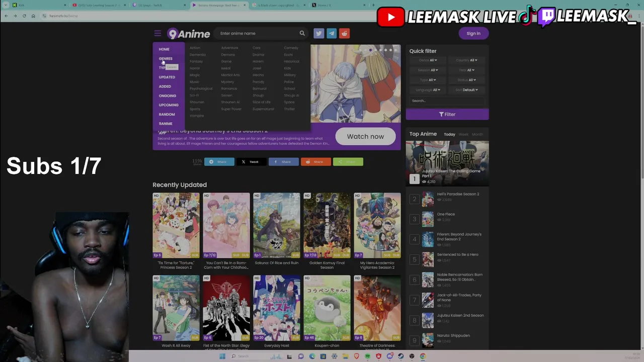Viewport: 644px width, 362px height.
Task: Expand the Type filter dropdown
Action: pos(428,80)
